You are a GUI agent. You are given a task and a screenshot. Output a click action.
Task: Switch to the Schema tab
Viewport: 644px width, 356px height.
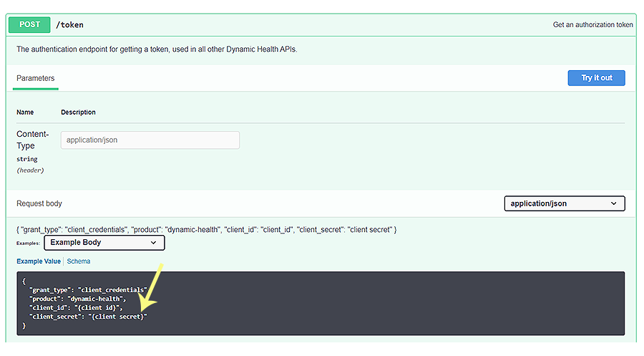[x=79, y=261]
